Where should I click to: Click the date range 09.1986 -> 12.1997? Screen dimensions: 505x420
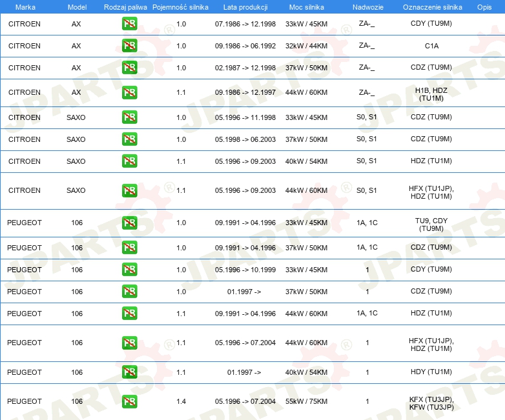coord(245,92)
